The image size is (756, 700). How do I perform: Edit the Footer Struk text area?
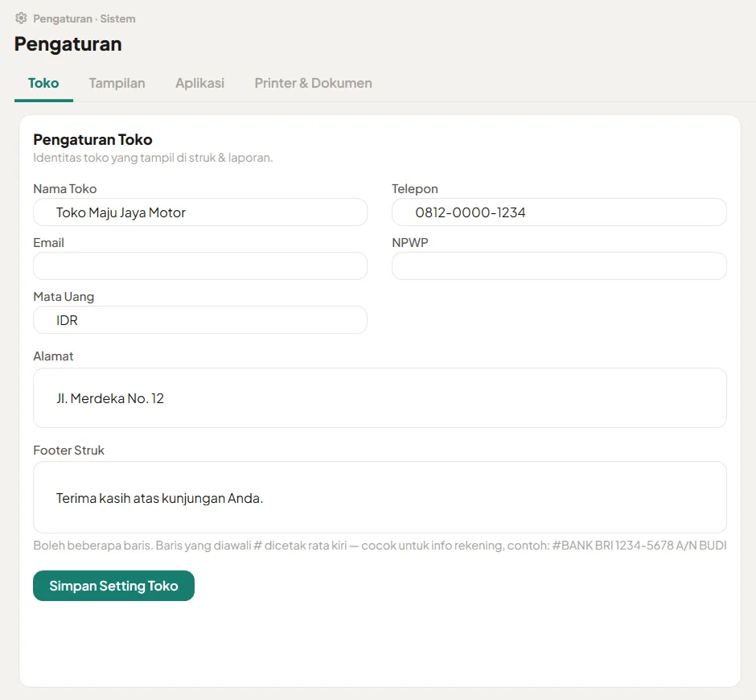pos(380,497)
